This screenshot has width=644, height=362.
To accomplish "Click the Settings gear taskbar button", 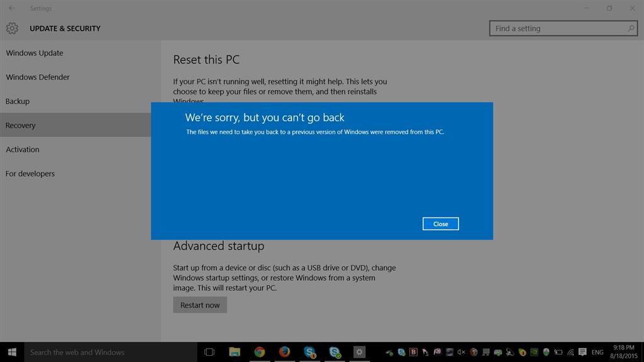I will point(359,352).
